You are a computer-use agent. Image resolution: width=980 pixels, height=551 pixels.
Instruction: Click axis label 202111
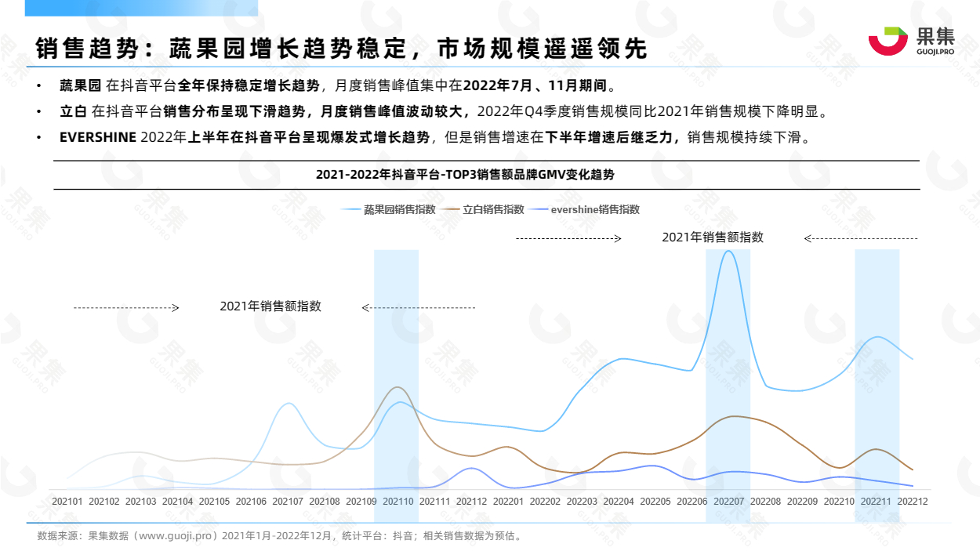(x=435, y=501)
